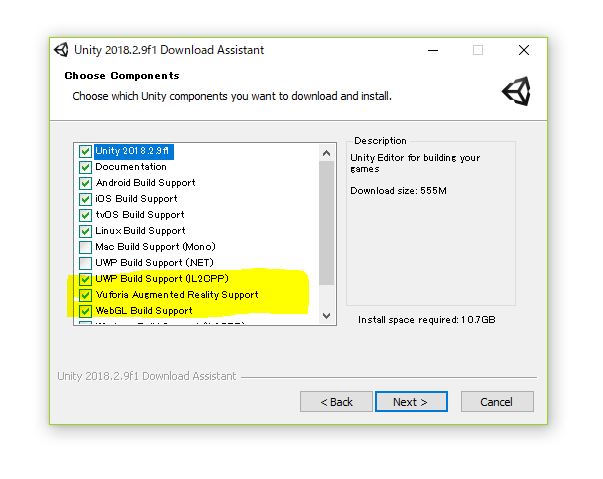Viewport: 603px width, 479px height.
Task: Click the component list scroll up arrow
Action: 326,153
